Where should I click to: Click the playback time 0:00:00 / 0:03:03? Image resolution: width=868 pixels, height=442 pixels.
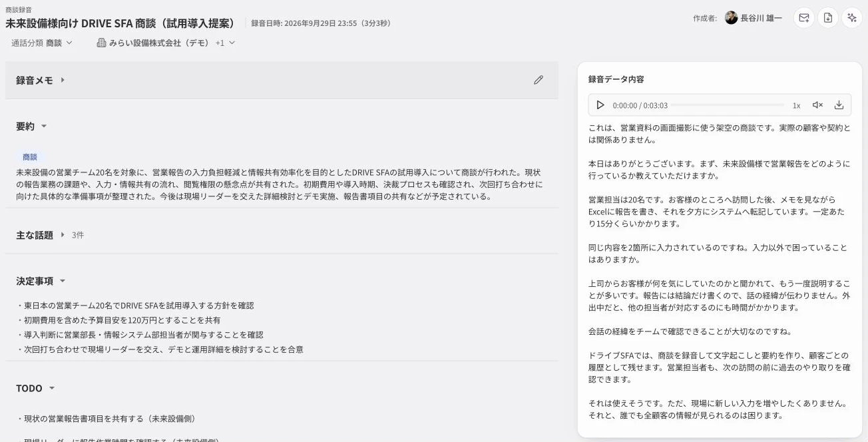tap(640, 105)
